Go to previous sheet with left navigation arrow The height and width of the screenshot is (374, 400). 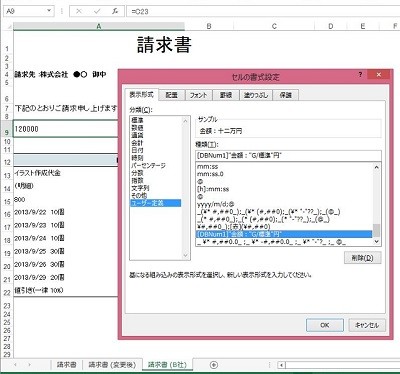tap(15, 365)
